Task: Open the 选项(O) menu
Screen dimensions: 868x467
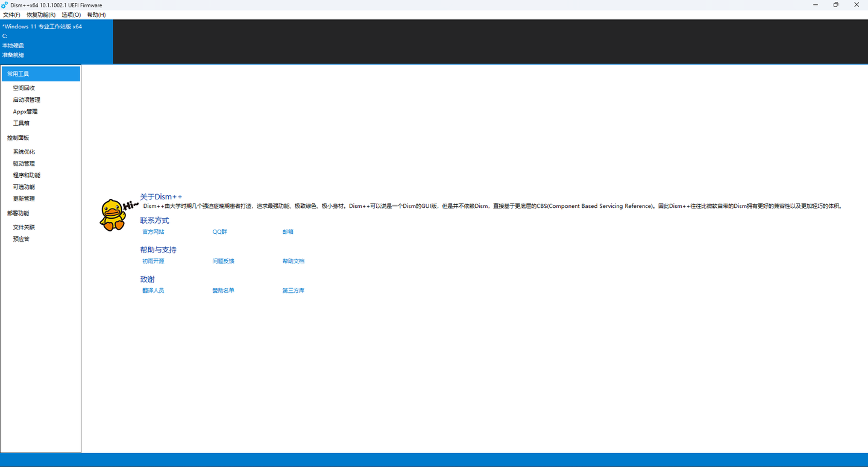Action: coord(71,14)
